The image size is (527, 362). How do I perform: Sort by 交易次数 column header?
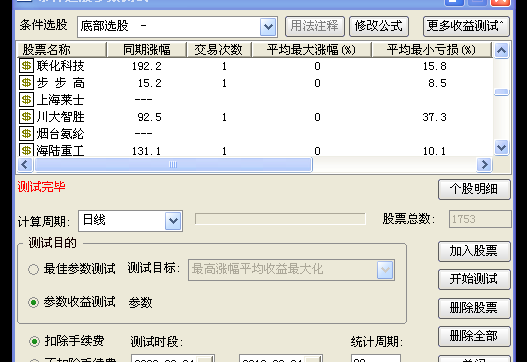click(219, 50)
